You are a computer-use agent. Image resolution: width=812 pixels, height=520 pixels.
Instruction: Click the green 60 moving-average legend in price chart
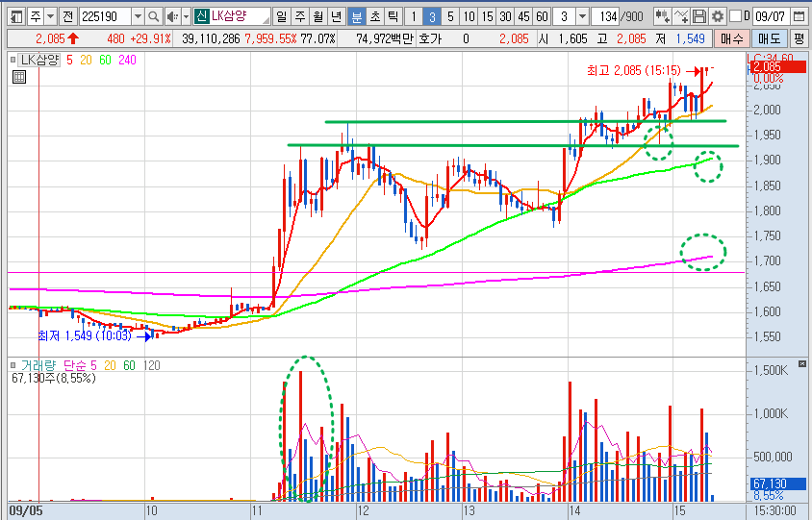(105, 60)
